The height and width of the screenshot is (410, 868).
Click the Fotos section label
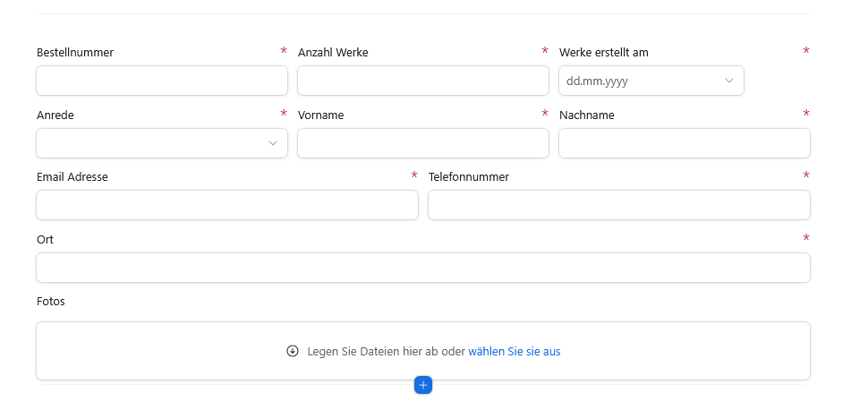51,302
